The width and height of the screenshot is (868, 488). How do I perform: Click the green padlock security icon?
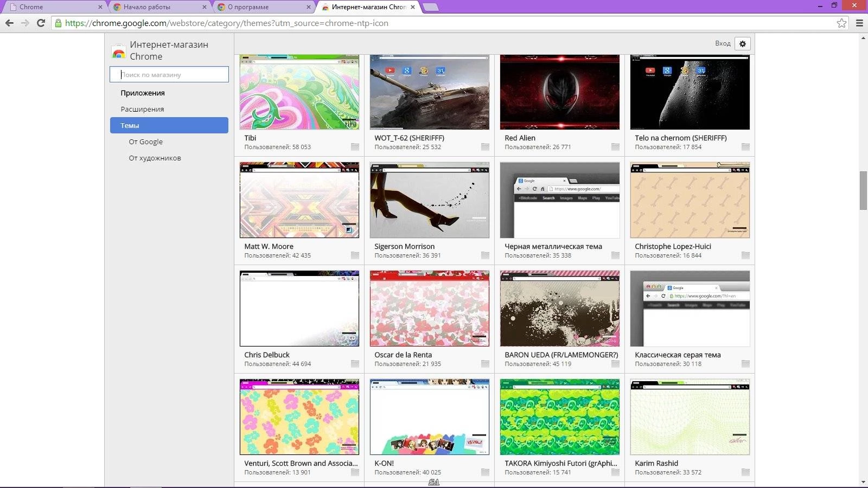click(59, 23)
